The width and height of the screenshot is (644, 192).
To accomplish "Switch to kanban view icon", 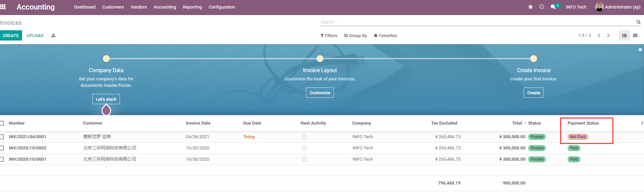I will pos(635,35).
